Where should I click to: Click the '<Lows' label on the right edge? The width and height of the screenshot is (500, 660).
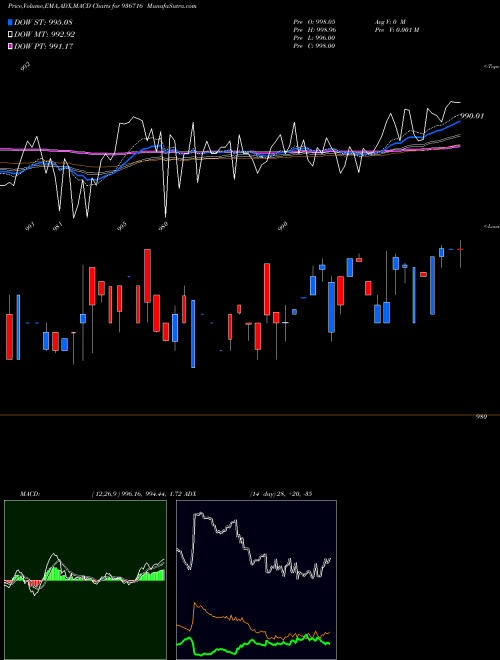(x=492, y=226)
